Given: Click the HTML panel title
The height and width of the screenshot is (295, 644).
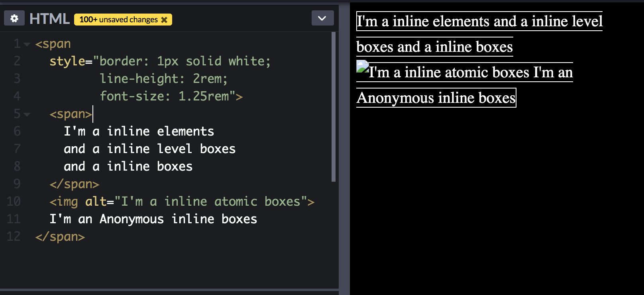Looking at the screenshot, I should coord(49,19).
